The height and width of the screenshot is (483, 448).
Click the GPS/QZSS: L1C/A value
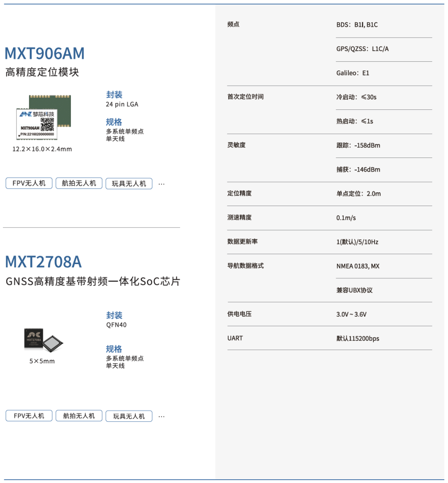click(363, 49)
